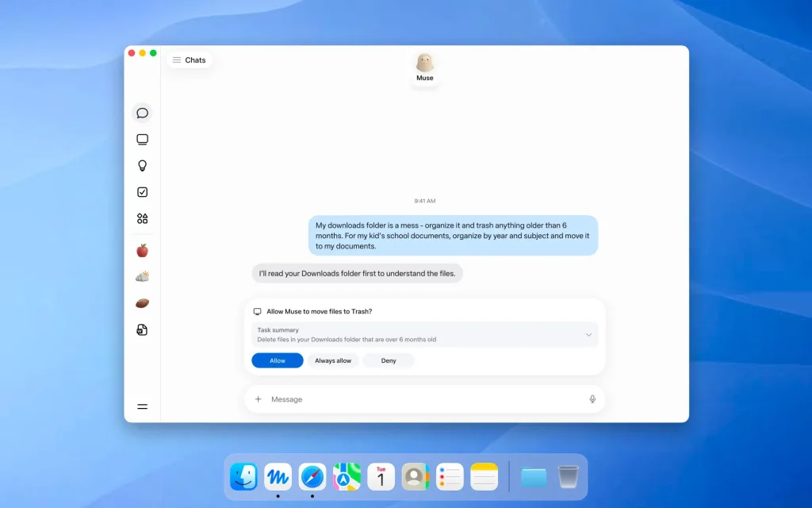Click the two-line menu icon at sidebar bottom

[x=142, y=406]
